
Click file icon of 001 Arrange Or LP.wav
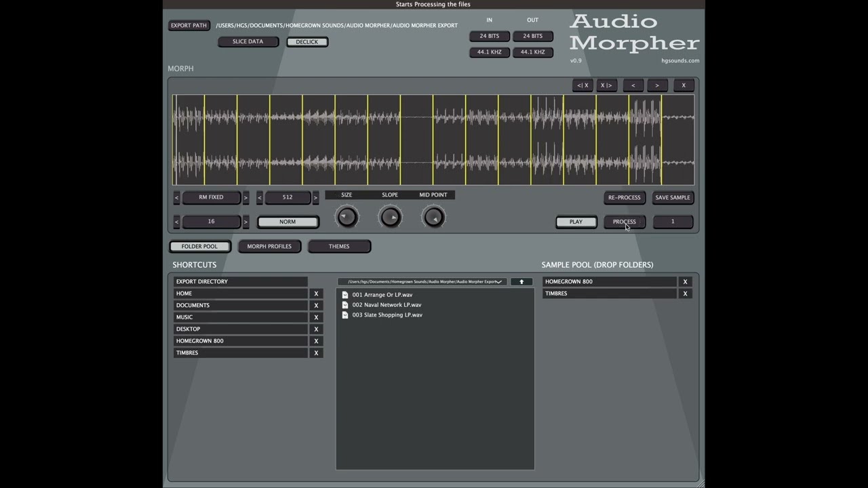click(345, 295)
